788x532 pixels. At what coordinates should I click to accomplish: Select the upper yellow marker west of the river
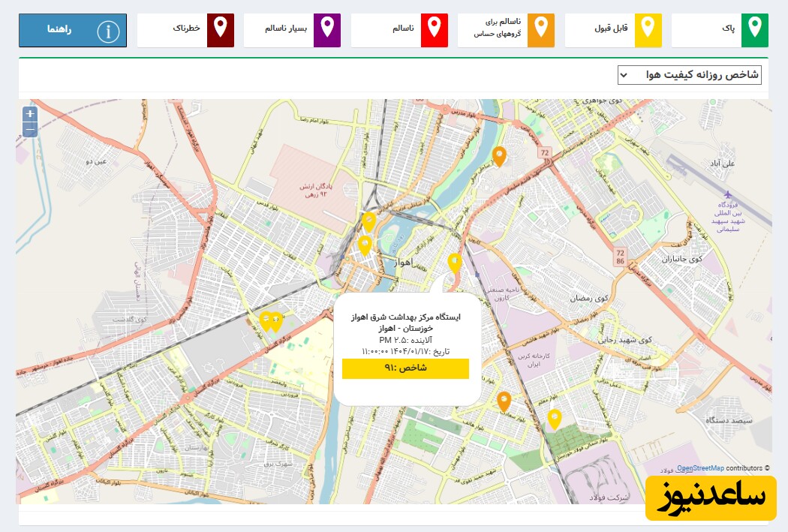coord(369,221)
